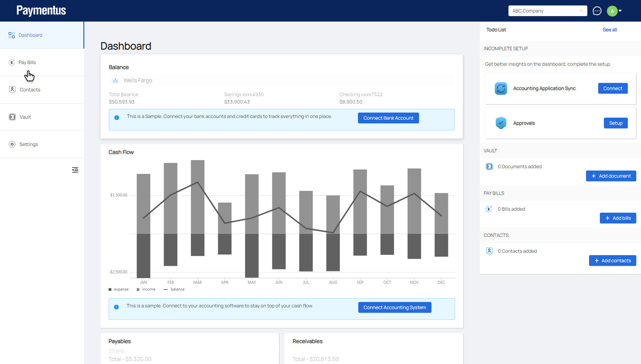Viewport: 641px width, 364px height.
Task: Toggle the balance line legend item
Action: point(174,289)
